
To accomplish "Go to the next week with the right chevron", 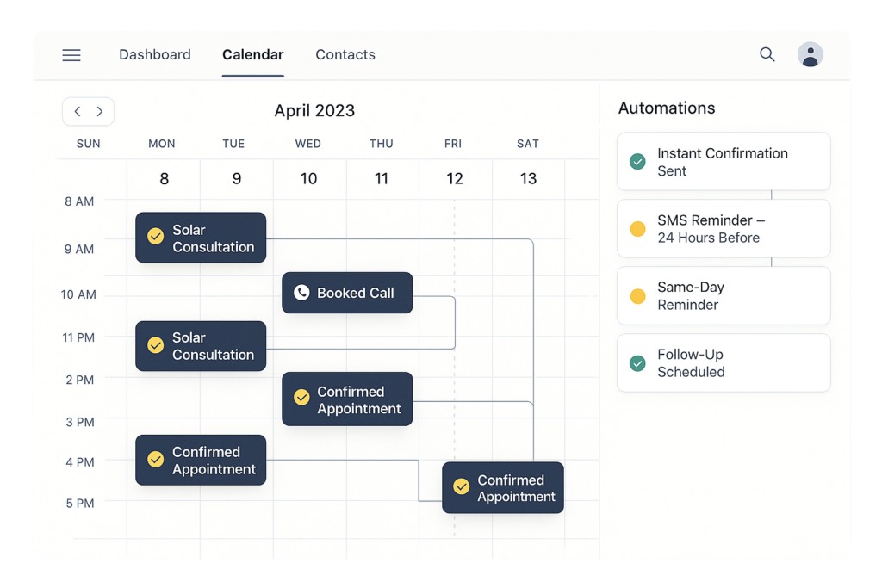I will [x=100, y=111].
